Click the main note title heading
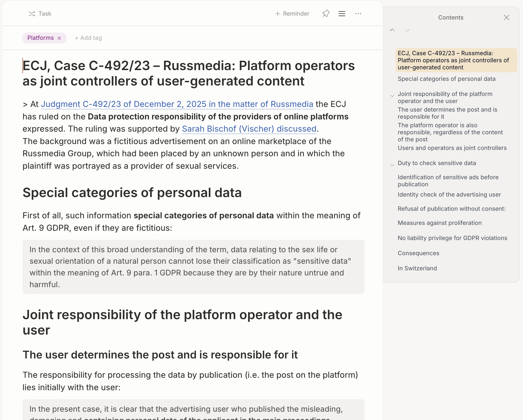Image resolution: width=523 pixels, height=420 pixels. pyautogui.click(x=189, y=73)
